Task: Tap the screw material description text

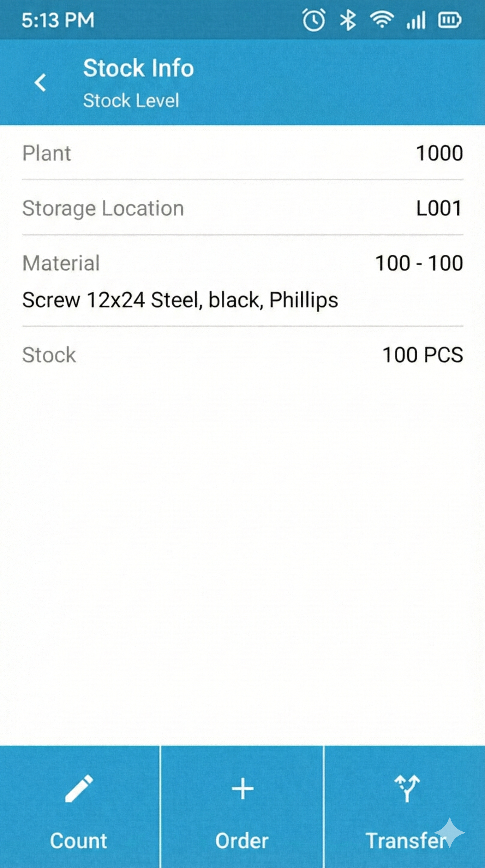Action: tap(180, 300)
